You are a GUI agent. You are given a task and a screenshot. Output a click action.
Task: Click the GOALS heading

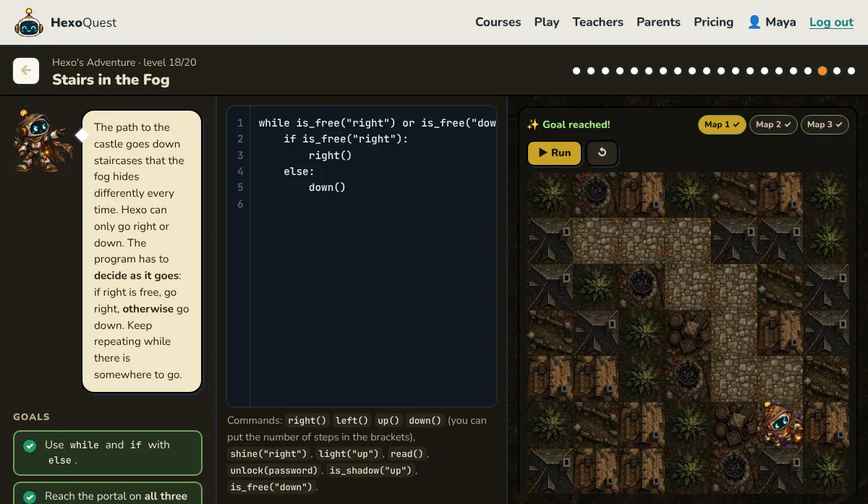click(x=31, y=417)
